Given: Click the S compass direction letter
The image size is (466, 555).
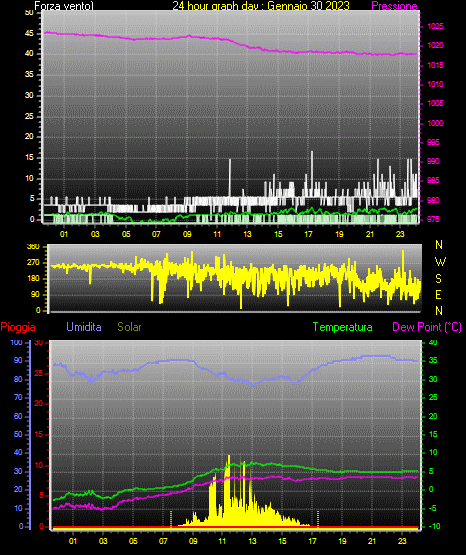Looking at the screenshot, I should tap(438, 279).
